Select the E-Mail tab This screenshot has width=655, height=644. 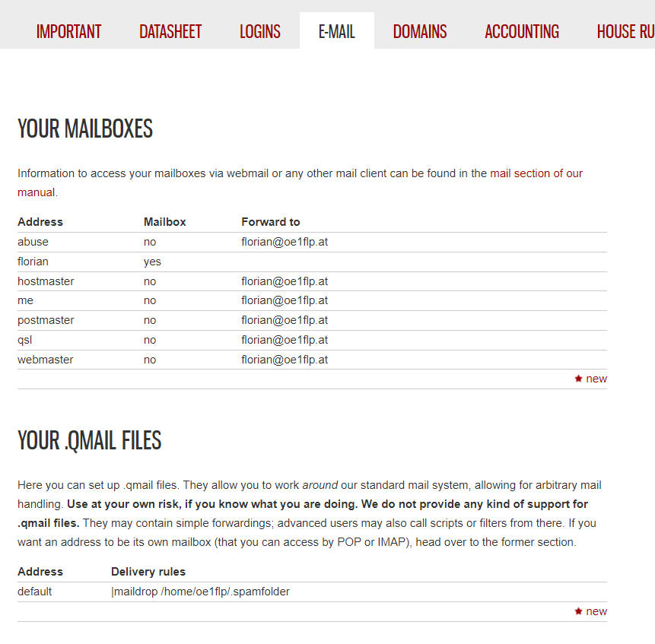[337, 32]
